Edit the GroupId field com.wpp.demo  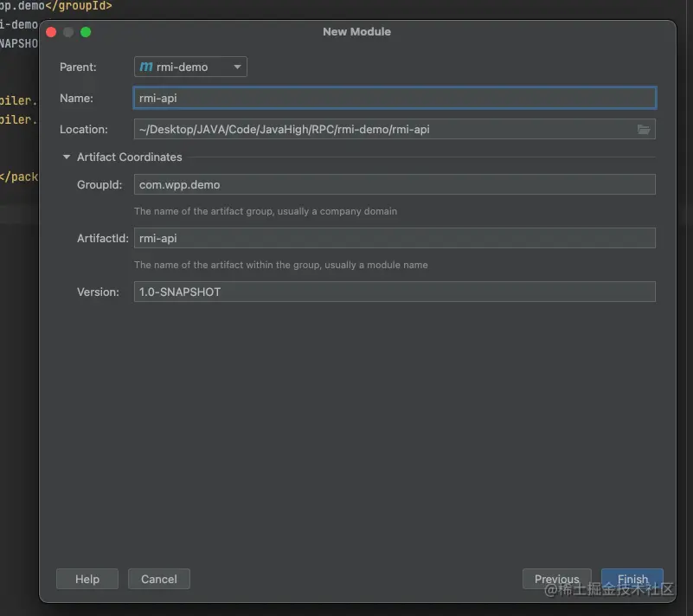click(395, 184)
